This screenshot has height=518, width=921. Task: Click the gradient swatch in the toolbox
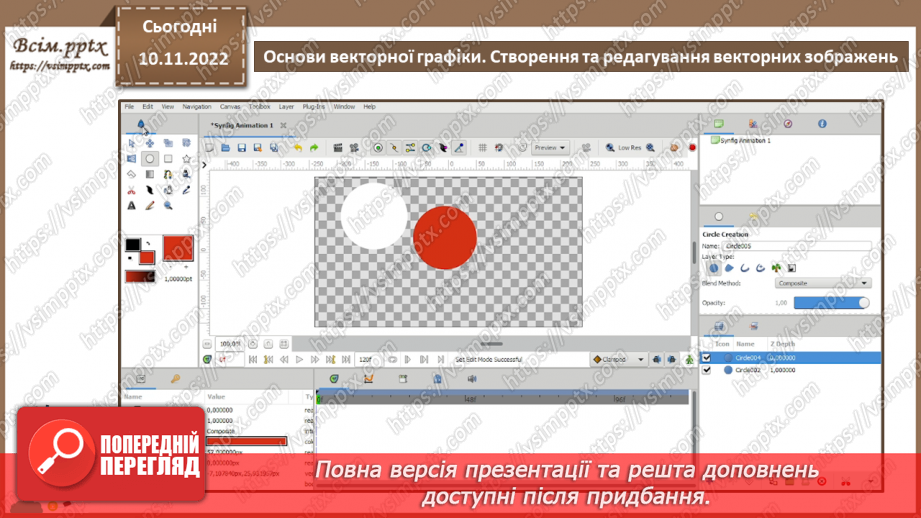(x=140, y=277)
